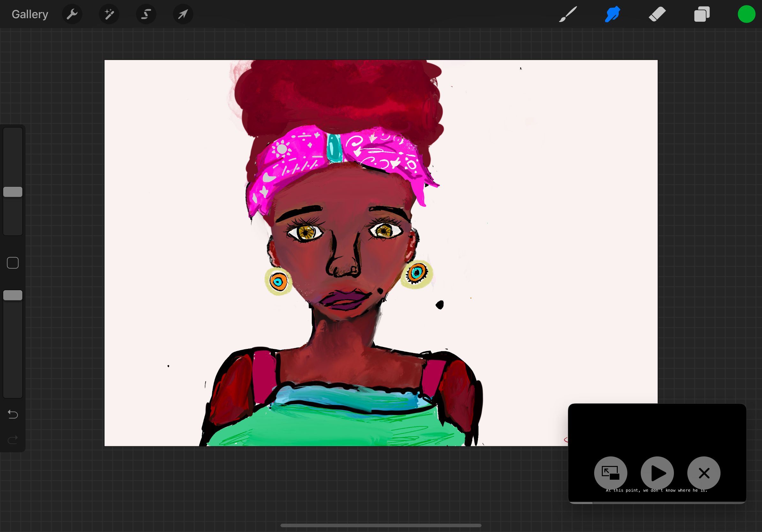Click the video progress bar
This screenshot has height=532, width=762.
(657, 502)
